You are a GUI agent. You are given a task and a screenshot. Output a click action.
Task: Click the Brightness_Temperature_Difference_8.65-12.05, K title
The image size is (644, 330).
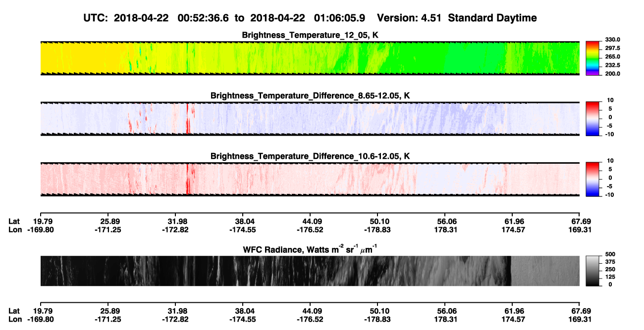coord(310,95)
